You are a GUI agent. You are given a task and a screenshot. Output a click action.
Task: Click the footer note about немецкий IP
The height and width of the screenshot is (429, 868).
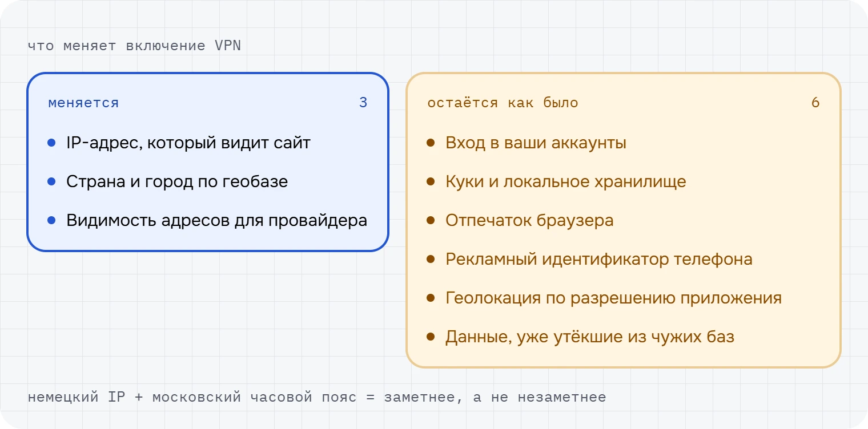click(x=317, y=397)
